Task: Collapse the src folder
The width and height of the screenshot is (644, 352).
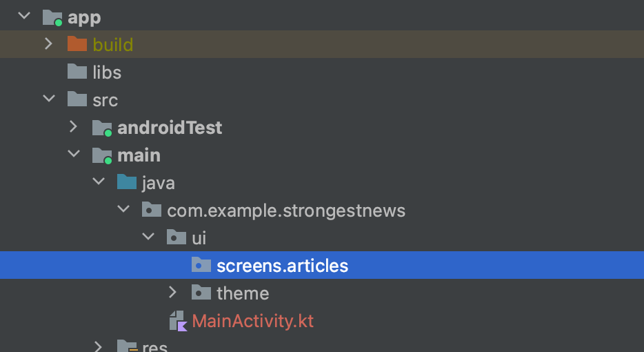Action: [49, 99]
